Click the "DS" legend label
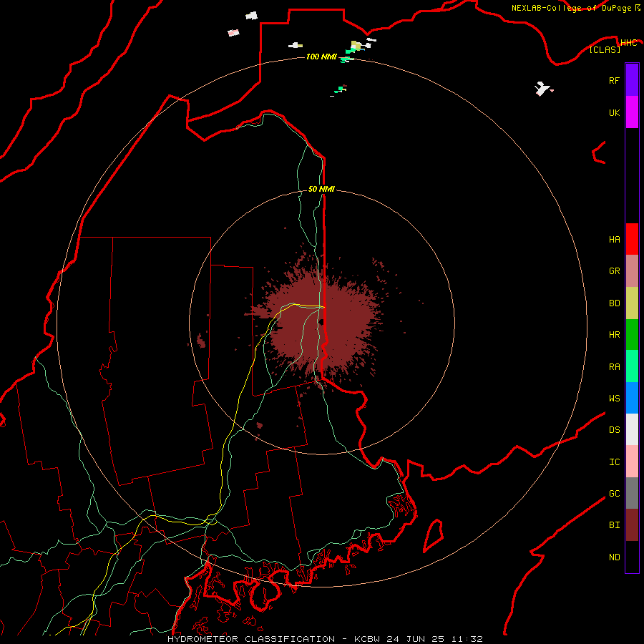The width and height of the screenshot is (644, 644). (614, 430)
